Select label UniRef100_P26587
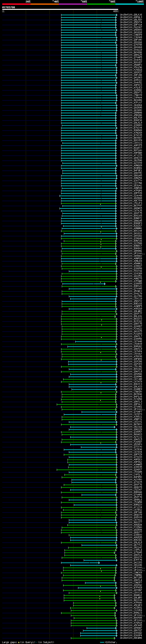This screenshot has width=146, height=644. pyautogui.click(x=131, y=442)
